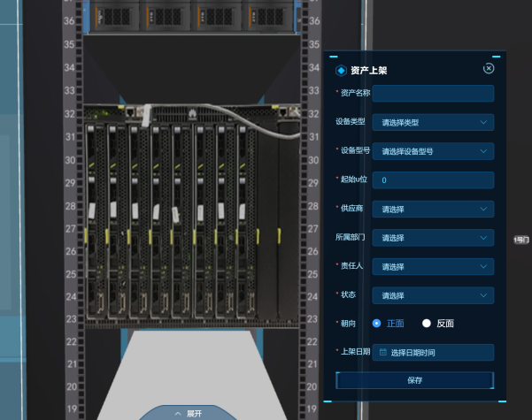Expand the 所属部门 selector
The height and width of the screenshot is (420, 532).
433,238
